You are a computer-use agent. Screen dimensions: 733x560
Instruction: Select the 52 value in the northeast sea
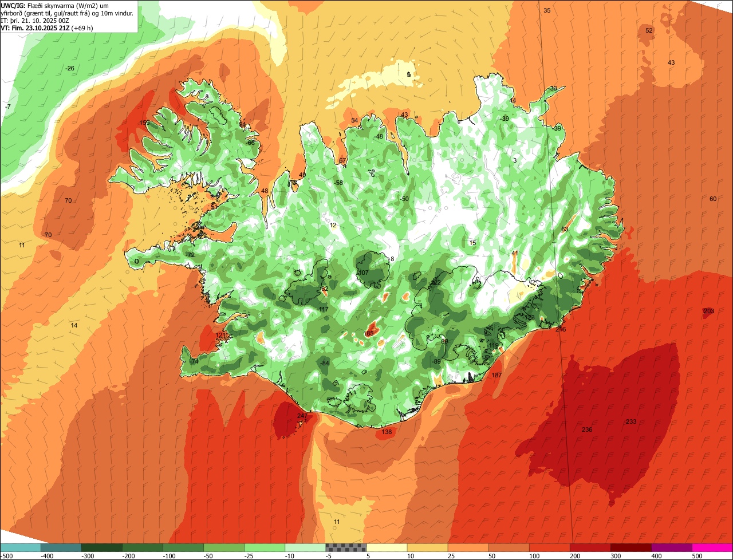(649, 30)
